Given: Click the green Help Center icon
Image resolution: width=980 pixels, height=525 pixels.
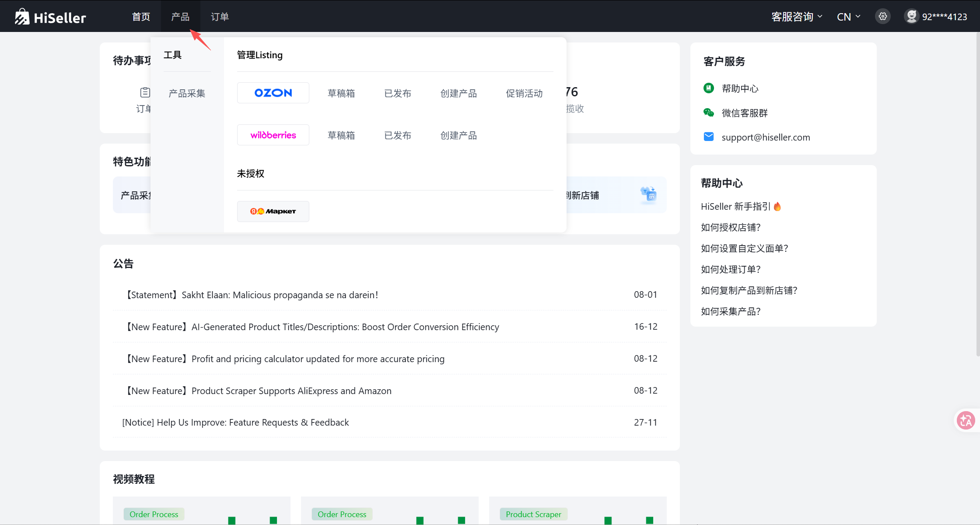Looking at the screenshot, I should pyautogui.click(x=708, y=88).
